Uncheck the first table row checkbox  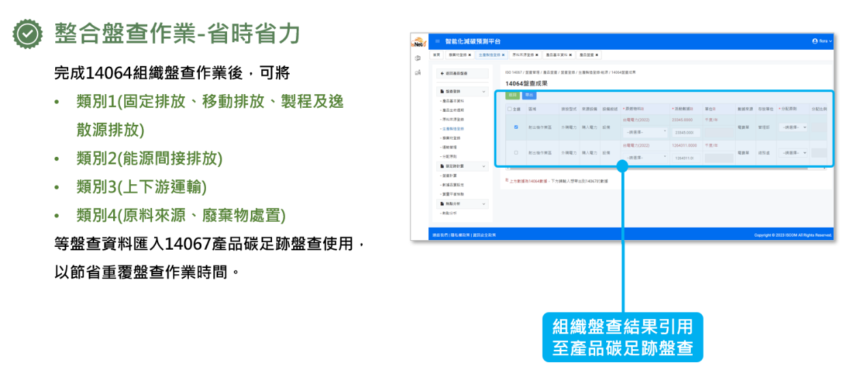[x=515, y=127]
